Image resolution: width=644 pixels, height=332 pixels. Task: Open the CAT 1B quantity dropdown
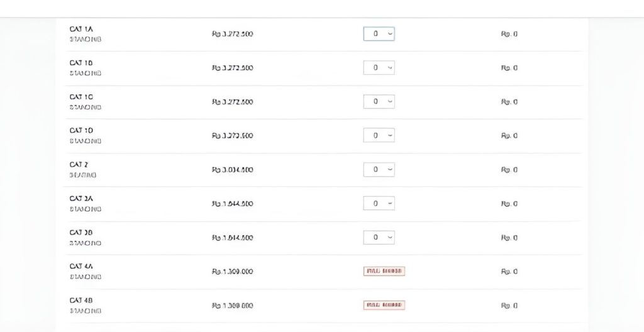[x=379, y=68]
